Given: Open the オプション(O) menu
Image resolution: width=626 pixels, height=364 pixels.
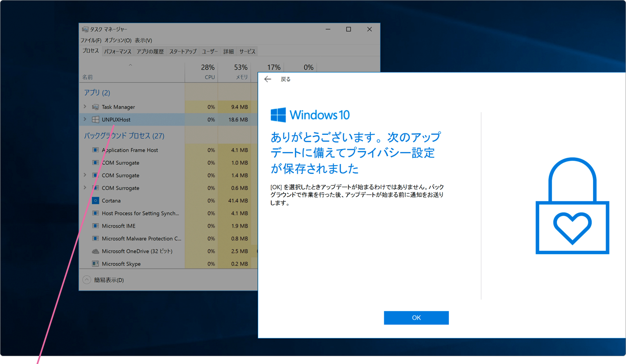Looking at the screenshot, I should click(x=118, y=40).
